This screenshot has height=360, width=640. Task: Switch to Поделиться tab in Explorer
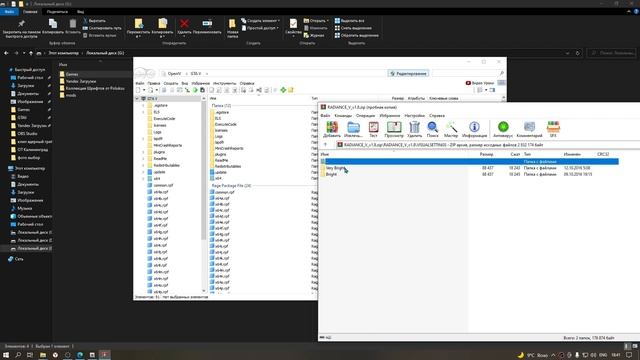pyautogui.click(x=57, y=12)
